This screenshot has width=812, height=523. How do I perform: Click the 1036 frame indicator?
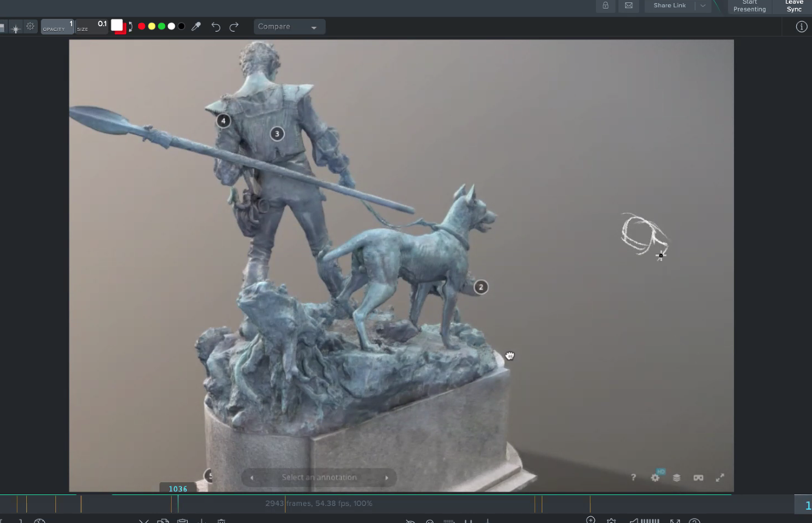tap(178, 489)
